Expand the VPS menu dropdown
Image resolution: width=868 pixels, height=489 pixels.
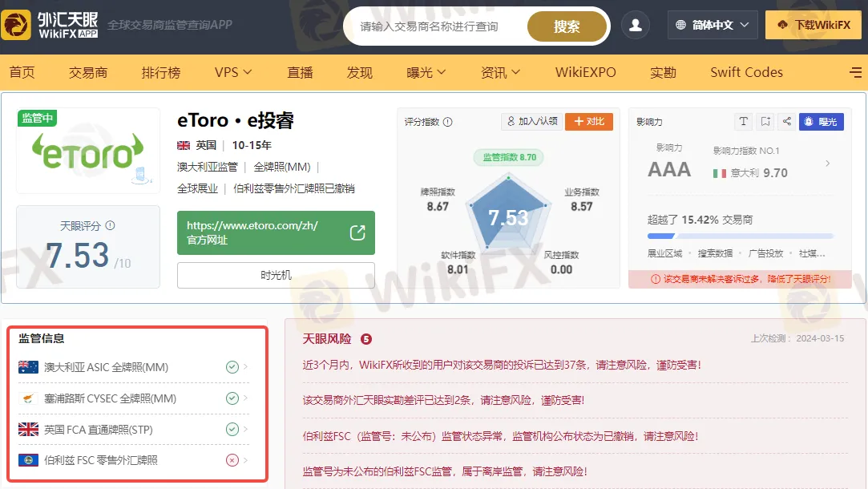(233, 72)
